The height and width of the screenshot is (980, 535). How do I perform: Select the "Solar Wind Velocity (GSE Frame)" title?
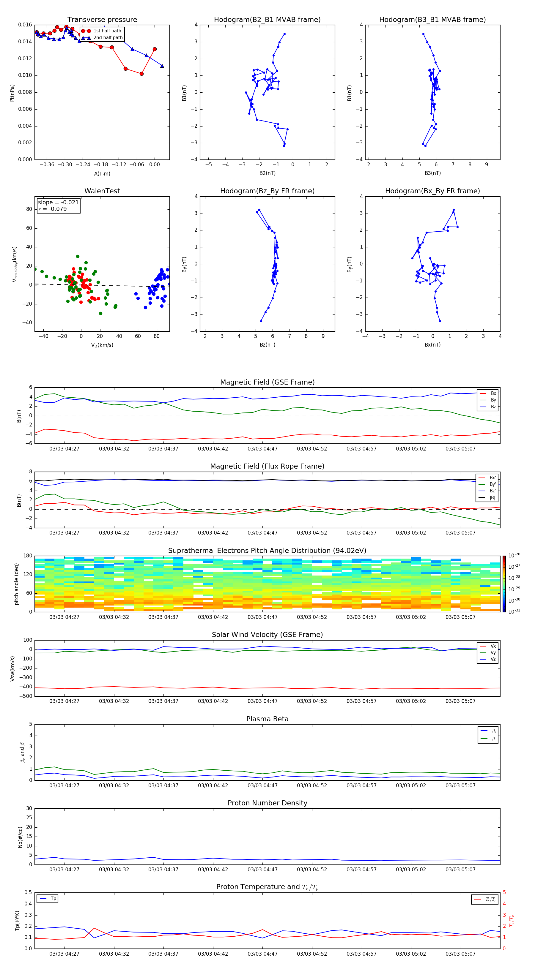click(x=267, y=635)
